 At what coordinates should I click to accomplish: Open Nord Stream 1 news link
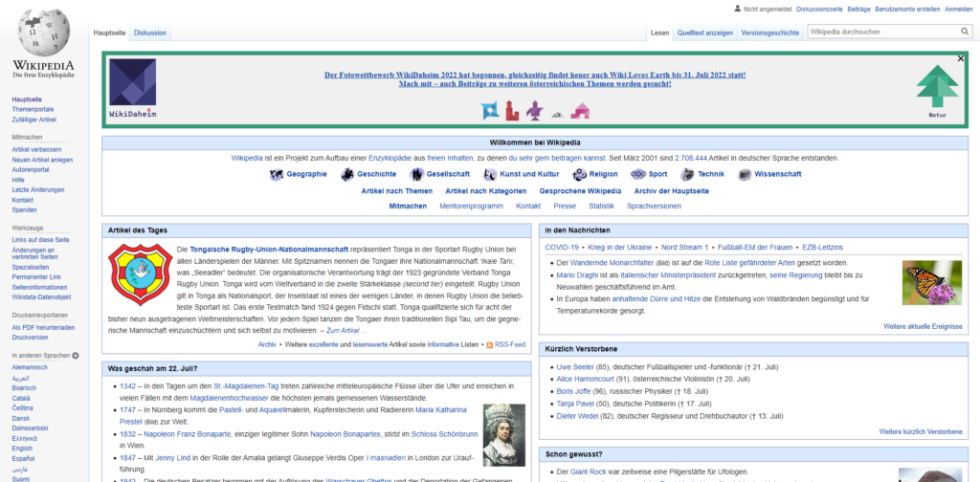(x=684, y=248)
